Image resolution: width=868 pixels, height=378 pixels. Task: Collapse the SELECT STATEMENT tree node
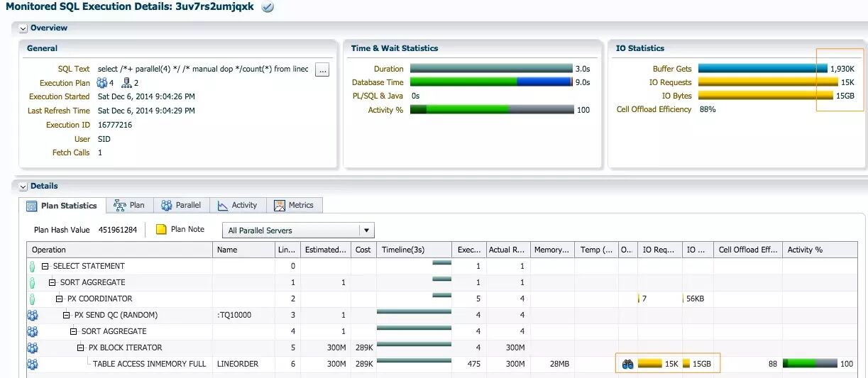click(x=45, y=267)
